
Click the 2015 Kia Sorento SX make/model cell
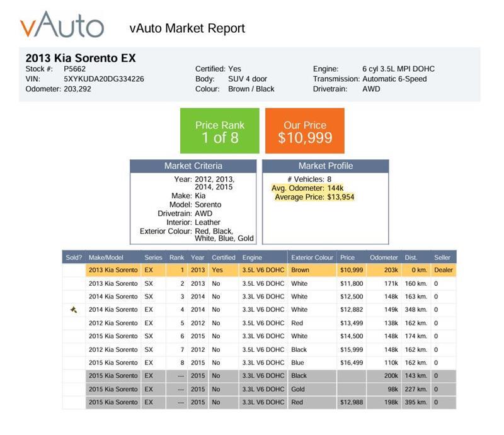[113, 336]
